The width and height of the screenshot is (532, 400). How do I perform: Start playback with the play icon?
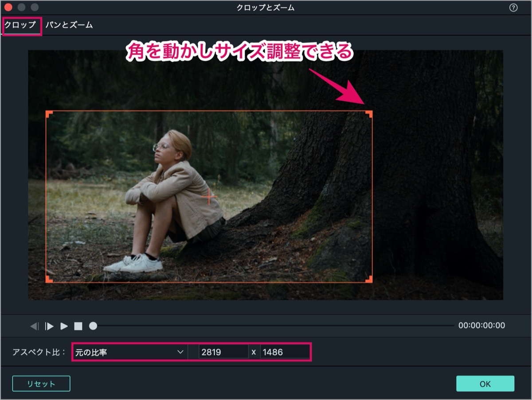64,326
